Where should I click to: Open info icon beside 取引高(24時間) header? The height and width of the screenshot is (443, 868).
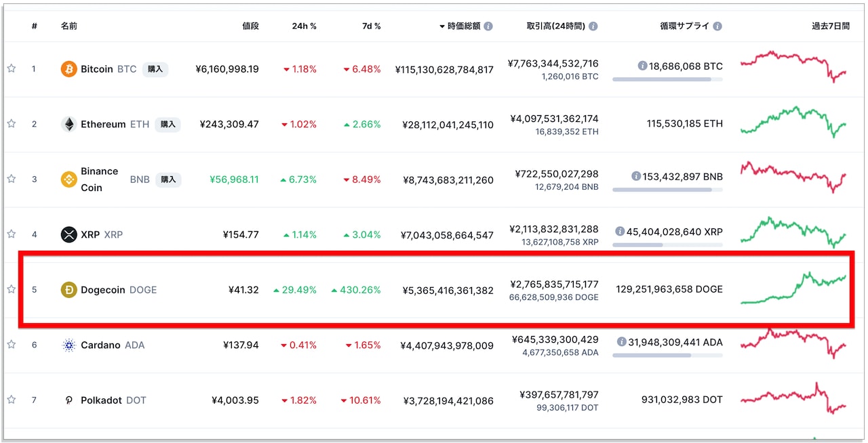pyautogui.click(x=593, y=26)
